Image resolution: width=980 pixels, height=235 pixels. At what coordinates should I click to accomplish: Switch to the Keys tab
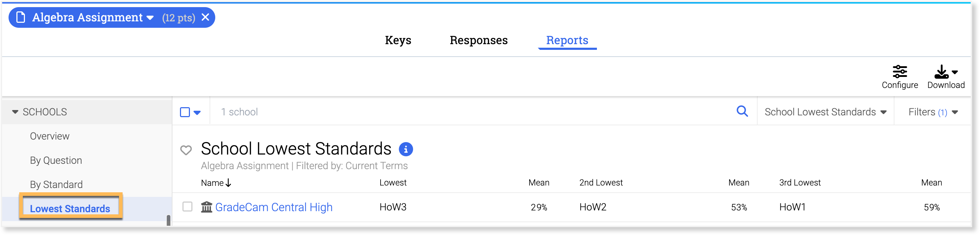(398, 40)
